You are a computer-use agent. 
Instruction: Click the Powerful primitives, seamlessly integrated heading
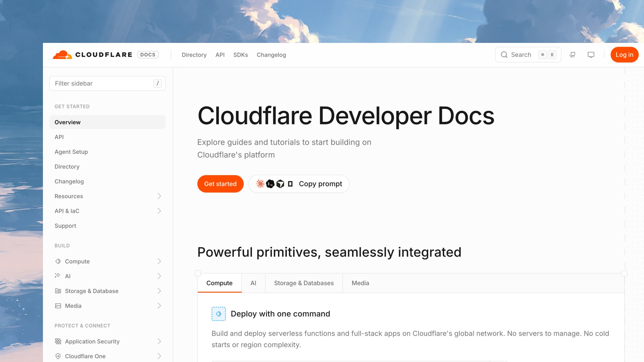(x=329, y=252)
